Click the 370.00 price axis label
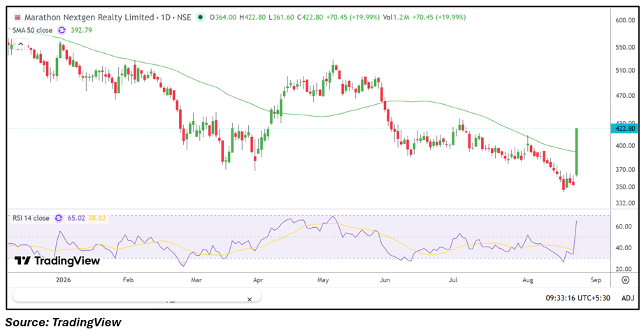 coord(625,169)
